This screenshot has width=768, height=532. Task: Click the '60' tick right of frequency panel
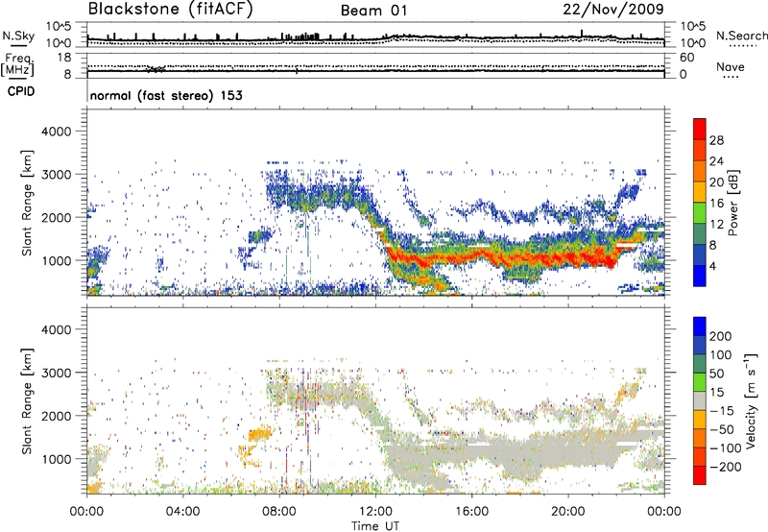(686, 58)
